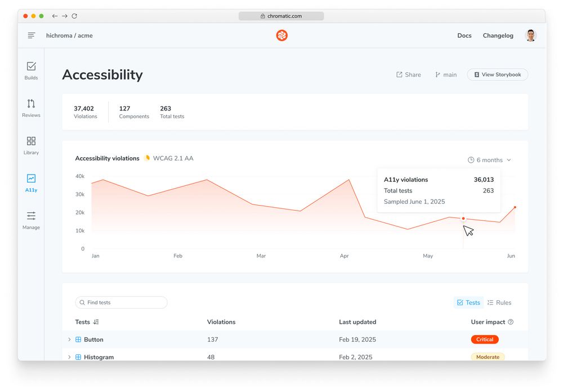Switch to the Rules tab

tap(499, 302)
